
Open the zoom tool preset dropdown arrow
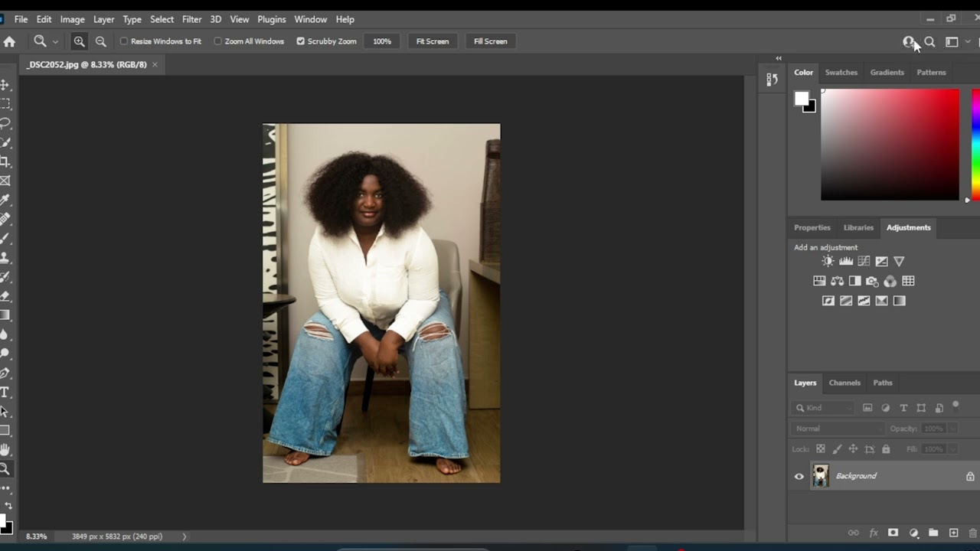pos(55,42)
